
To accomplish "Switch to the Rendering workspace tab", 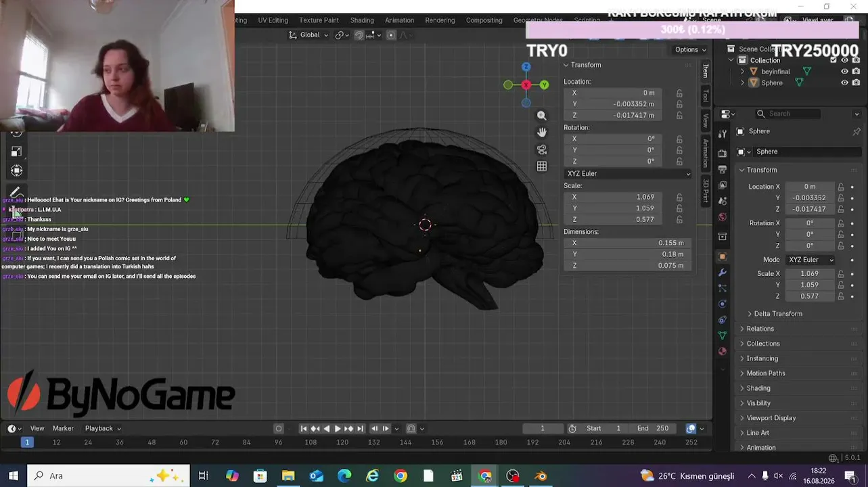I will click(x=440, y=20).
